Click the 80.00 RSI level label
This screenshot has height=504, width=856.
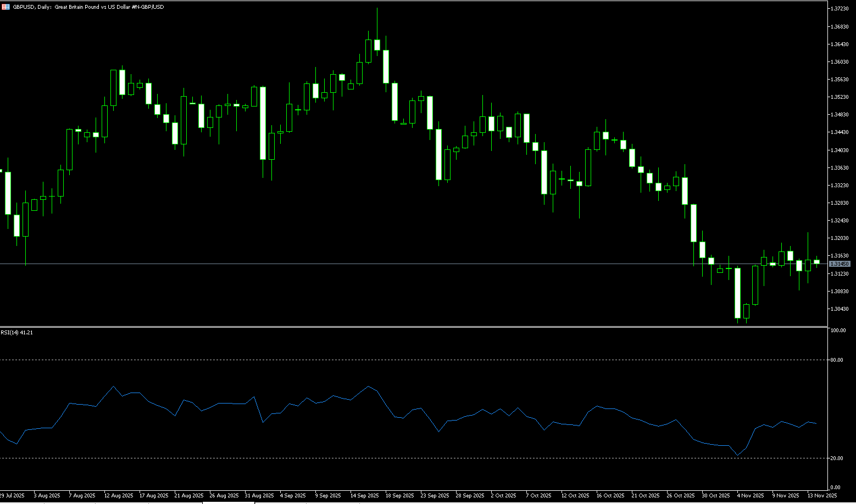(x=837, y=360)
